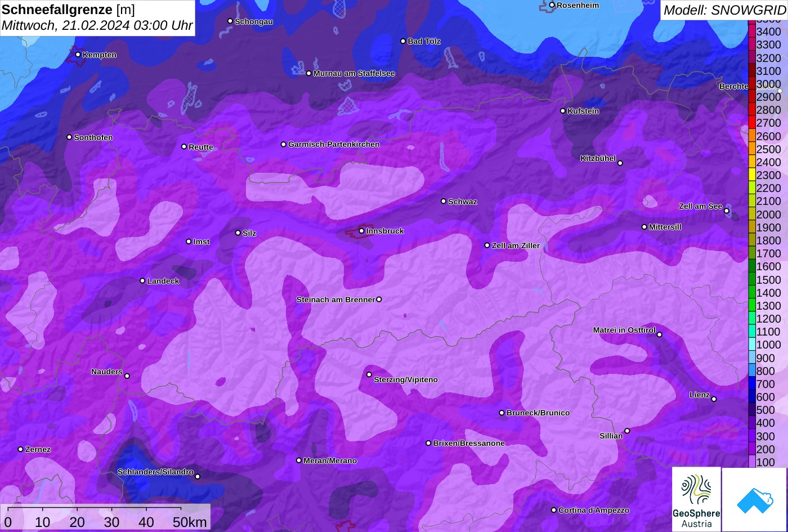Select the Bruneck/Brunico marker
The width and height of the screenshot is (788, 532).
(x=502, y=413)
